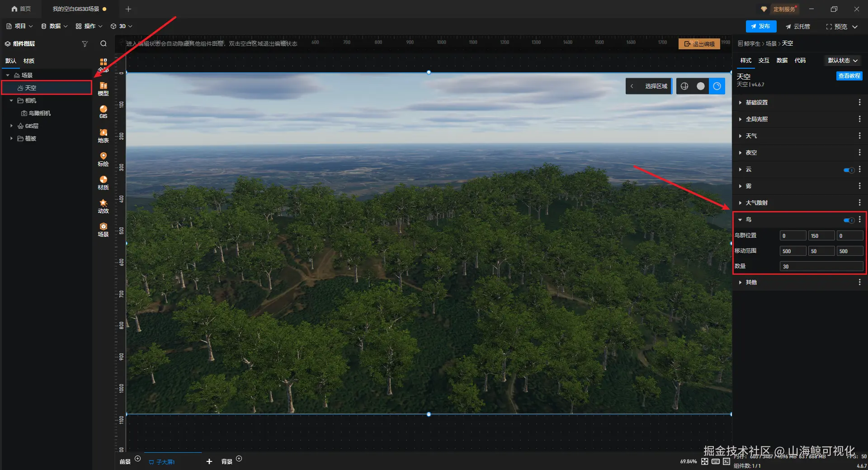
Task: Expand the 夜空 section
Action: [740, 153]
